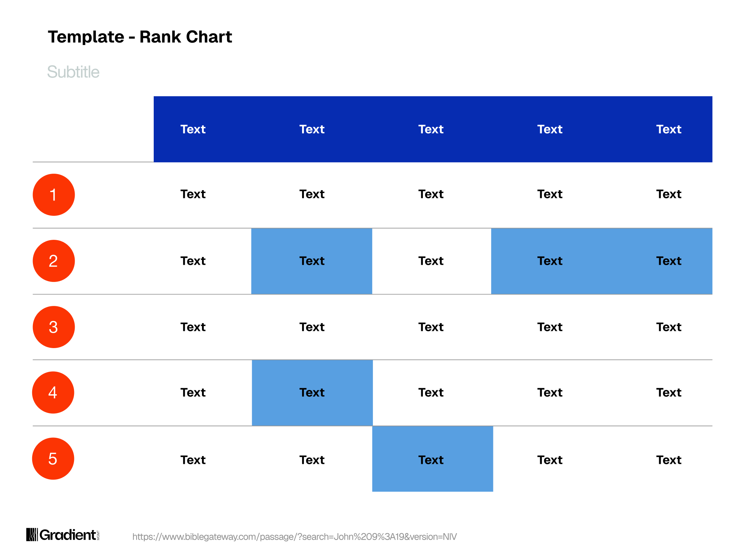
Task: Open the biblegateway.com footer link
Action: (x=294, y=536)
